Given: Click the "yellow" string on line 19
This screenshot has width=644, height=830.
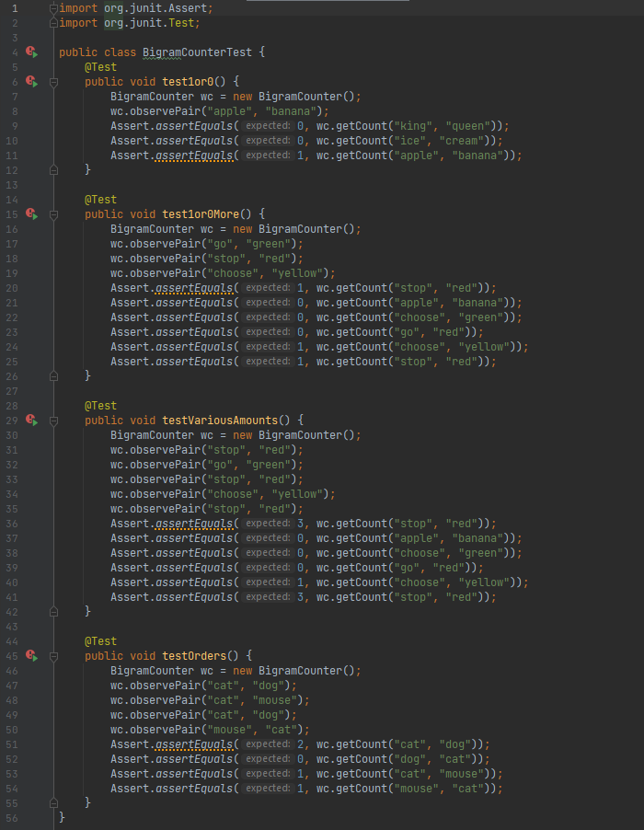Looking at the screenshot, I should point(297,273).
